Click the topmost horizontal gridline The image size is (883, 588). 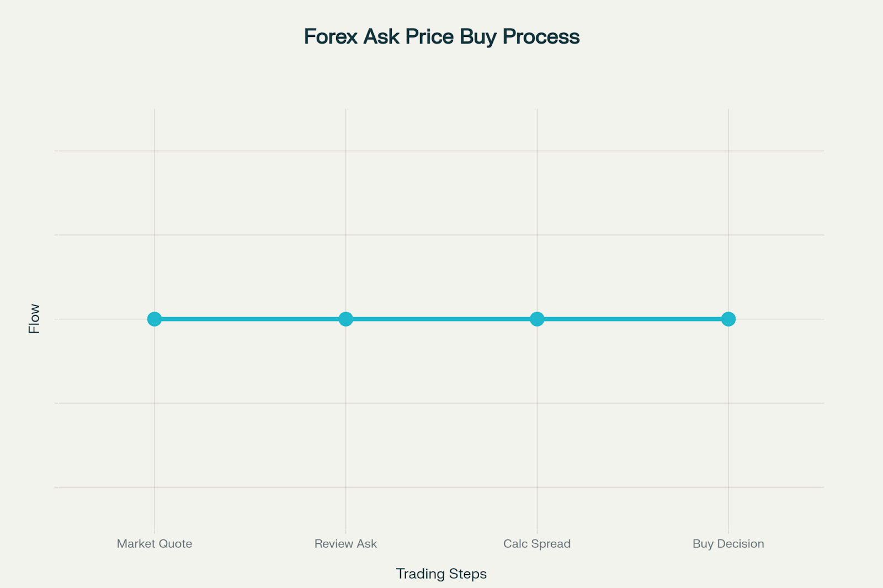click(x=439, y=151)
